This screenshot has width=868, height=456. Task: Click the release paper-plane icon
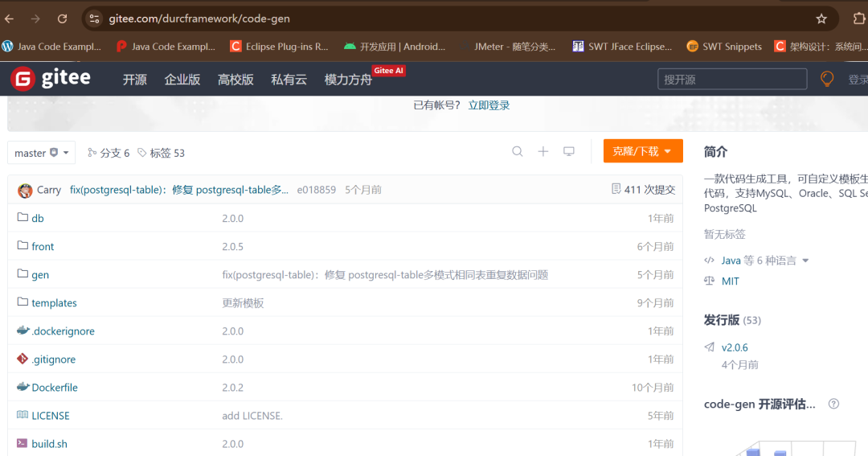click(x=709, y=347)
